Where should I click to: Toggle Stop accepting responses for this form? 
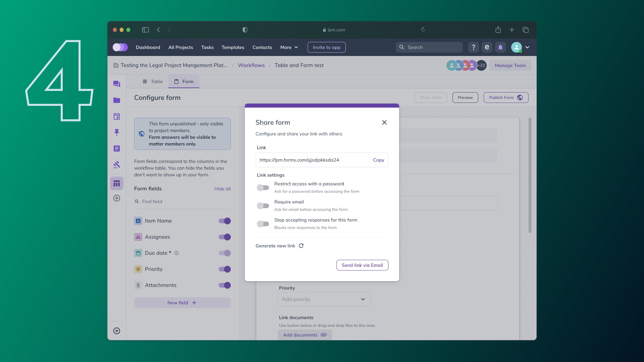(263, 224)
